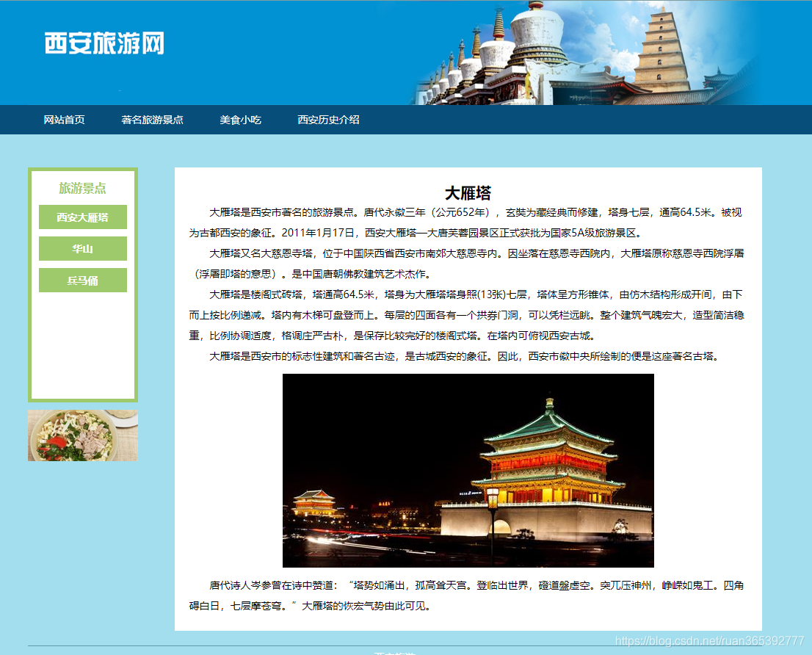The image size is (812, 655).
Task: Select the 兵马俑 sidebar button
Action: [82, 280]
